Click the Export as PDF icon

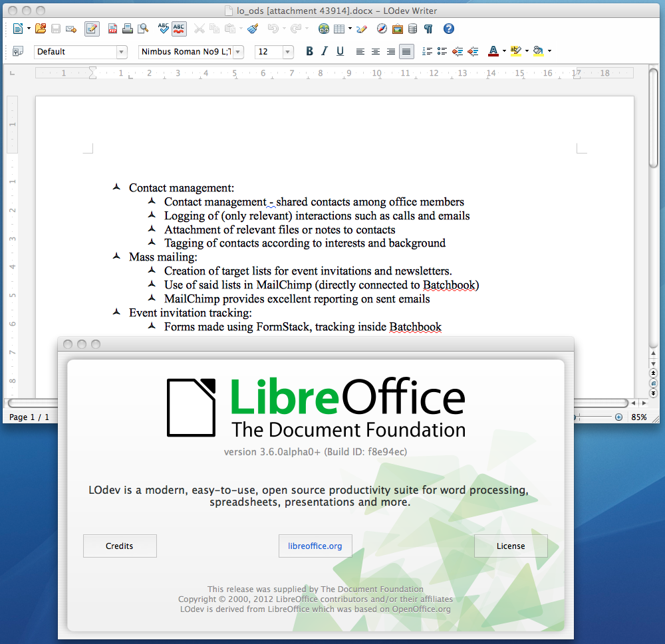(x=112, y=29)
